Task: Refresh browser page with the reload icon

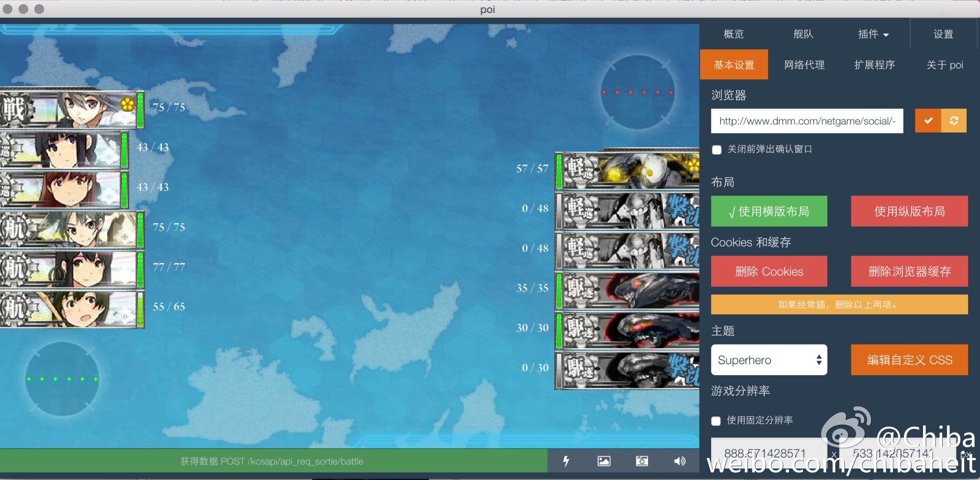Action: (954, 121)
